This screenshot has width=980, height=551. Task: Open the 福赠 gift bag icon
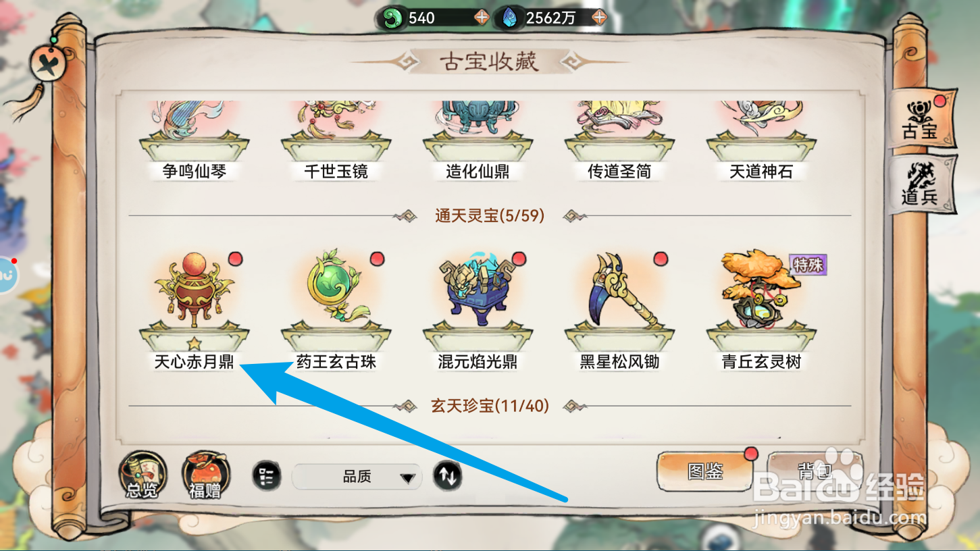[205, 476]
